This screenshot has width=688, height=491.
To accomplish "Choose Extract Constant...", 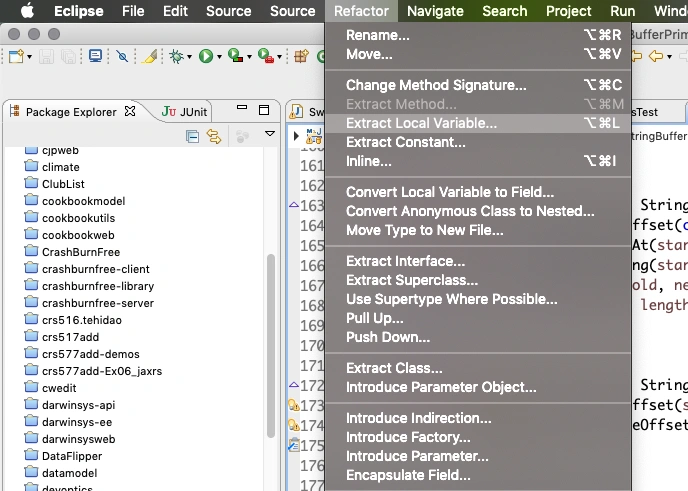I will [x=478, y=142].
